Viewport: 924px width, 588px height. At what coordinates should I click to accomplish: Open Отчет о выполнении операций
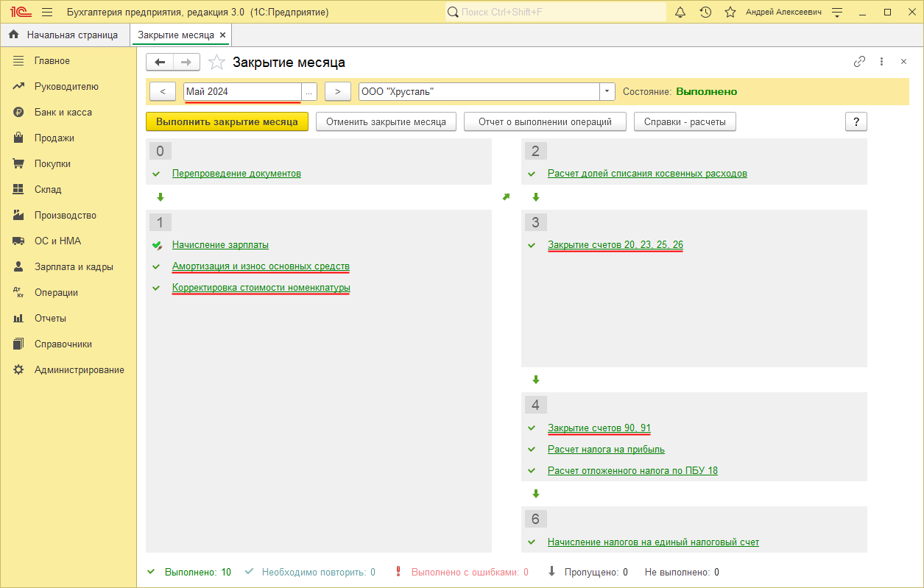545,122
